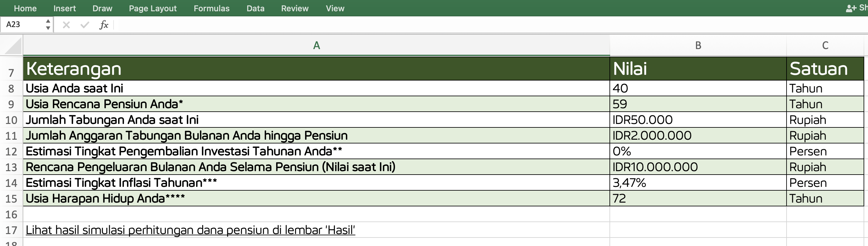Click the green checkmark to confirm entry
Viewport: 868px width, 246px height.
pos(84,25)
